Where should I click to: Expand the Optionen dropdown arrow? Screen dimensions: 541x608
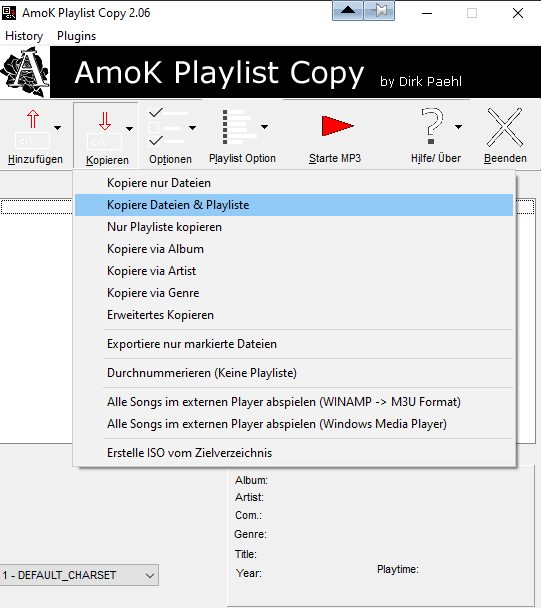click(192, 128)
